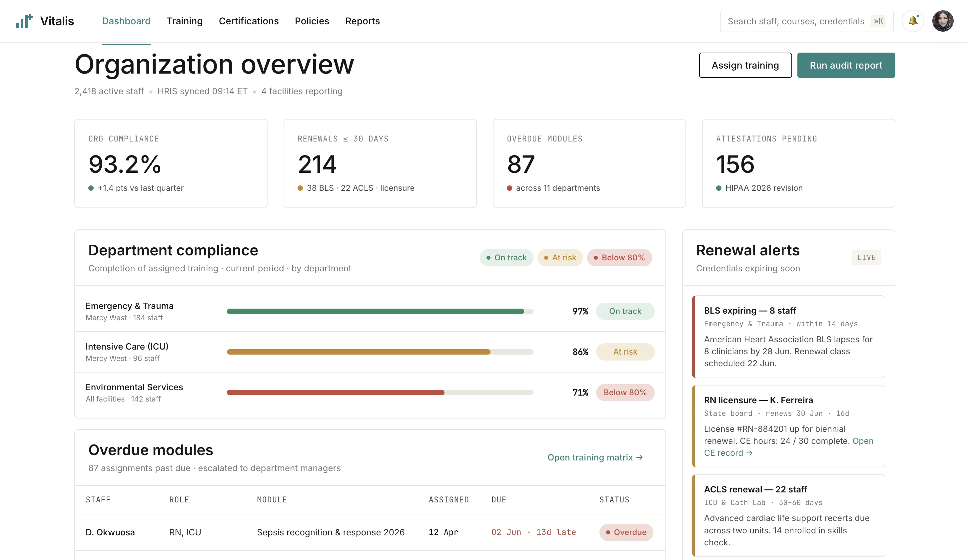This screenshot has width=969, height=560.
Task: Click the 12 Apr assigned date
Action: pyautogui.click(x=444, y=533)
